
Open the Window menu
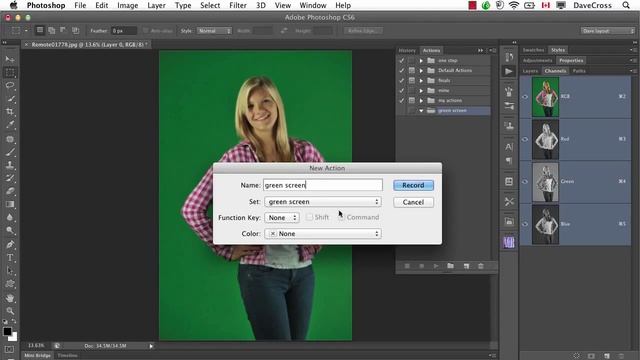[313, 5]
